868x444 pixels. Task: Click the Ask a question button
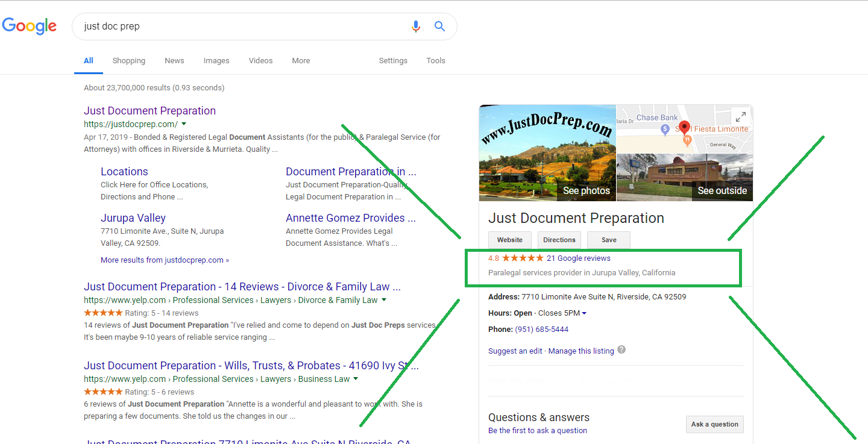[x=714, y=424]
